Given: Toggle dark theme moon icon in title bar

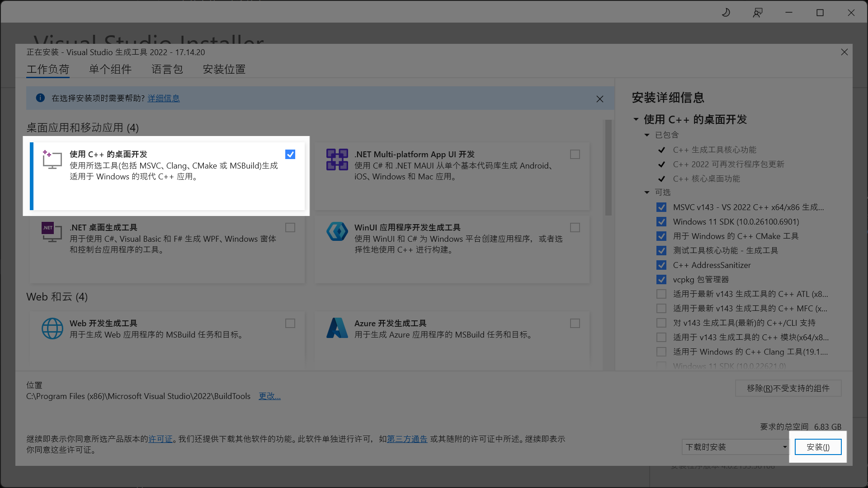Looking at the screenshot, I should click(x=726, y=13).
